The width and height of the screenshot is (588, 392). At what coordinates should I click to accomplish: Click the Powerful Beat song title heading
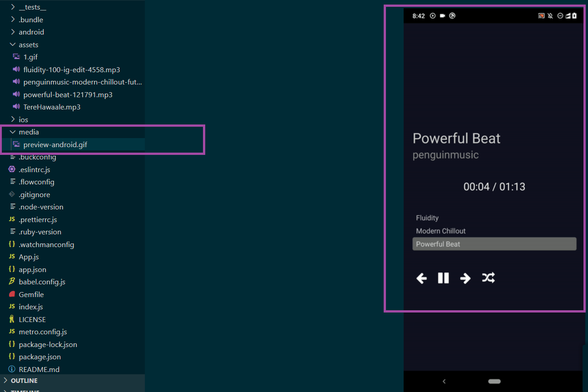456,138
